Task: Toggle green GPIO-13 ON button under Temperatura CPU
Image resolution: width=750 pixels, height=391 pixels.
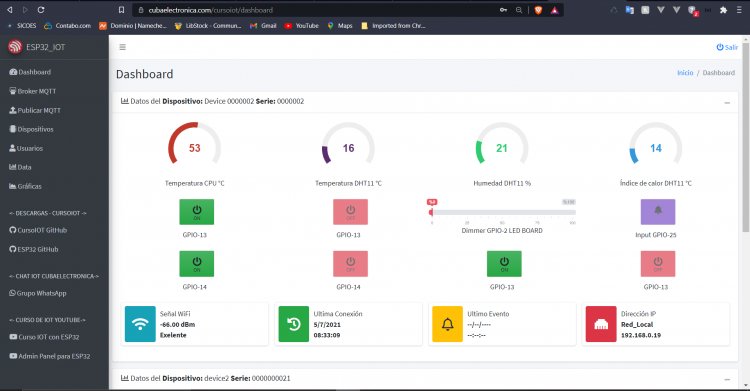Action: [x=197, y=212]
